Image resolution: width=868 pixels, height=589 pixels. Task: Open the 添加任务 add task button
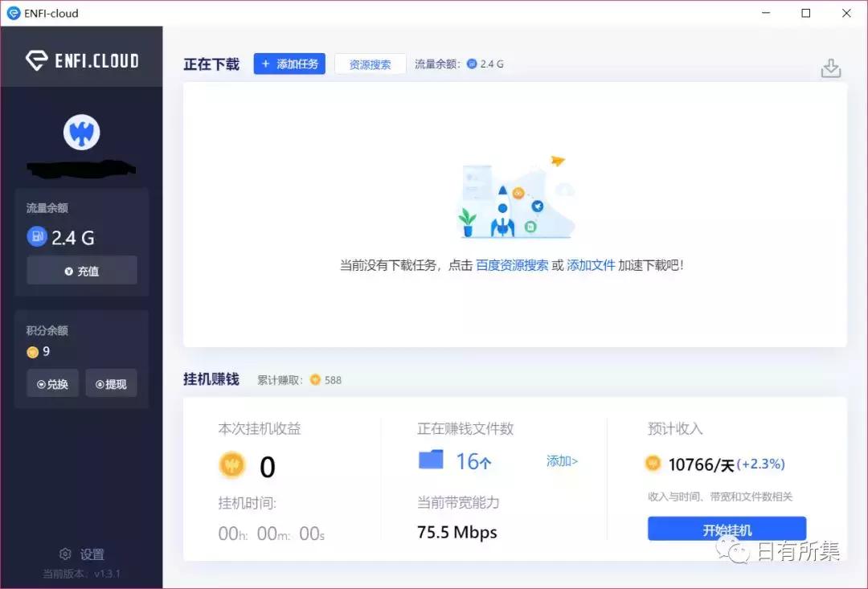pos(289,63)
